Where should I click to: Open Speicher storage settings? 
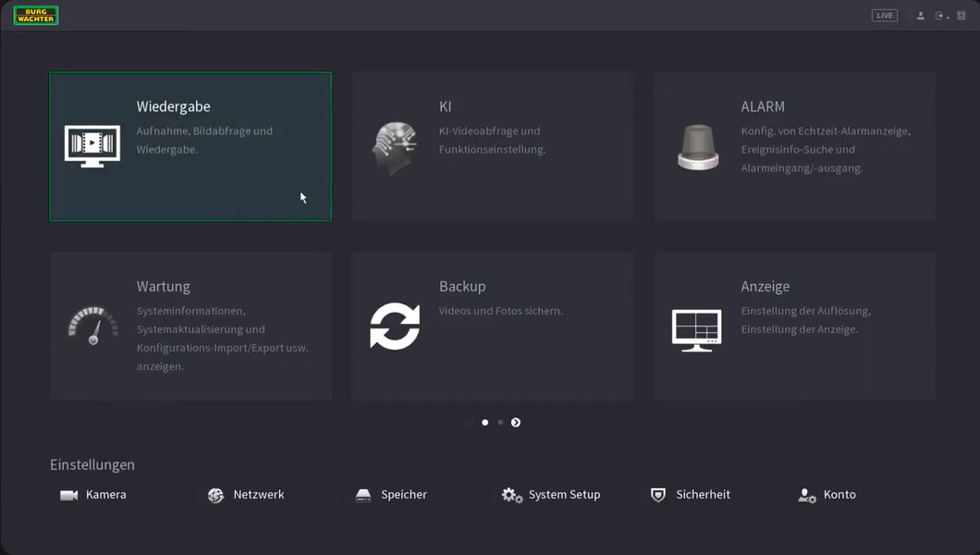coord(392,495)
